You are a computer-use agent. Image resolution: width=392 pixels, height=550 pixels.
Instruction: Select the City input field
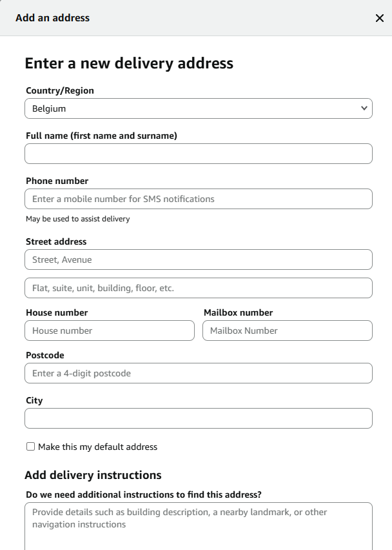coord(199,418)
